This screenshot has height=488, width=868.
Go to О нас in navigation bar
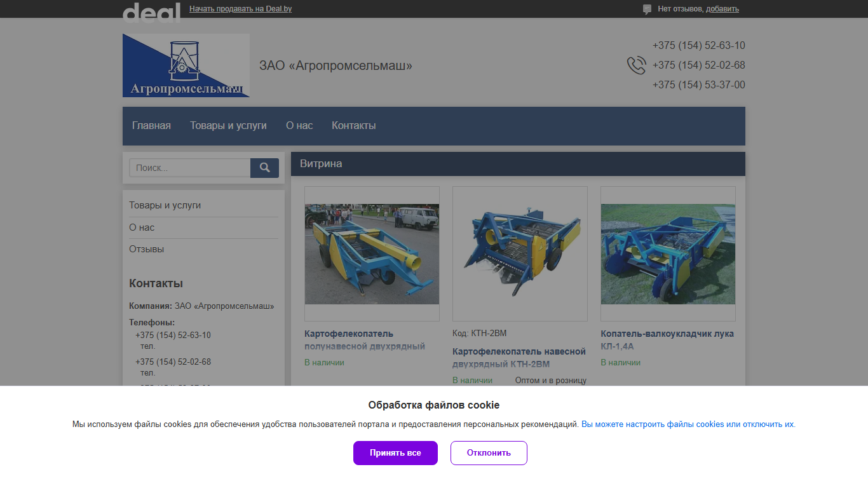299,126
